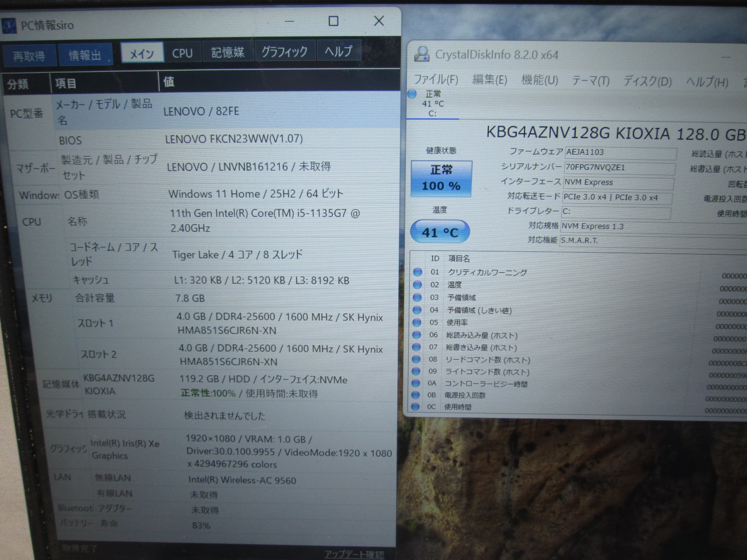Click the シリアルナンバー field
Viewport: 747px width, 560px height.
(620, 168)
